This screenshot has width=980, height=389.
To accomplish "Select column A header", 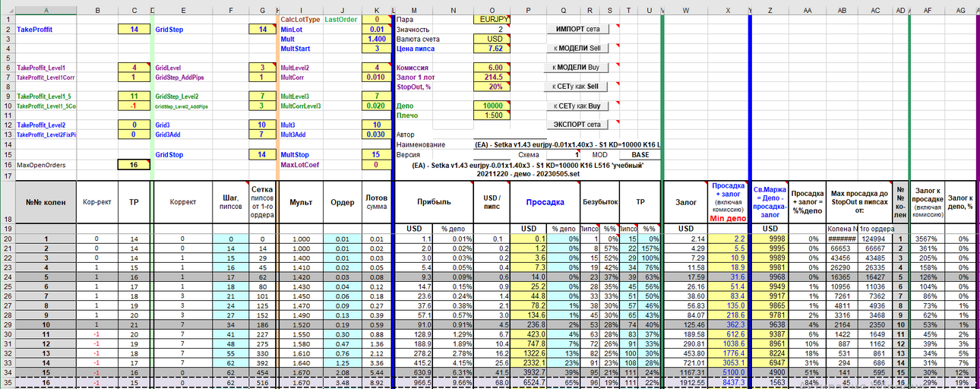I will (46, 10).
